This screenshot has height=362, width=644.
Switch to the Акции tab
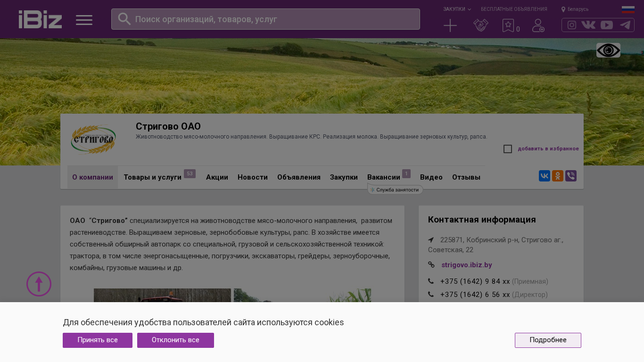click(x=217, y=177)
